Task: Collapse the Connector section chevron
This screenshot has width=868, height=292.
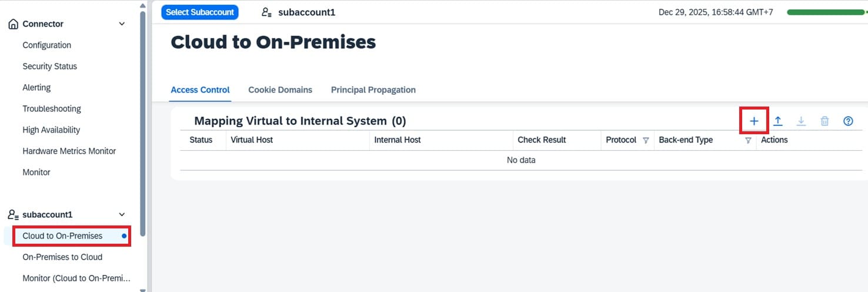Action: tap(122, 24)
